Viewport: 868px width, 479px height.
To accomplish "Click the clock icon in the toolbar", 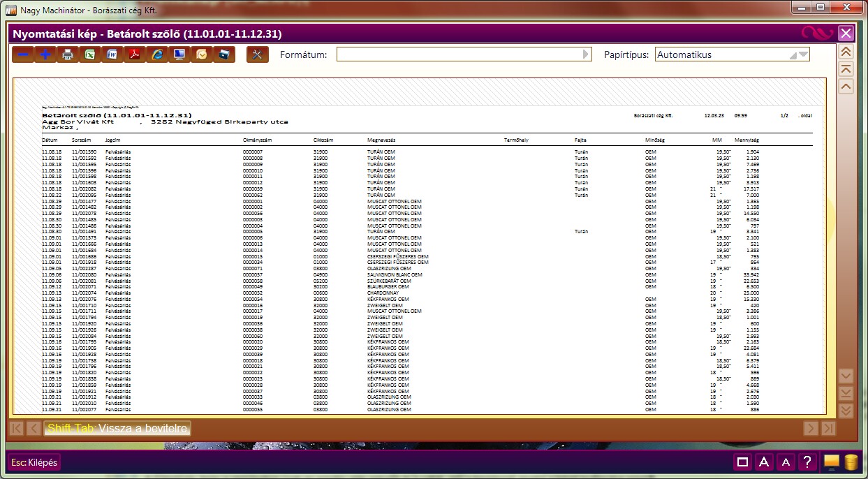I will [202, 54].
